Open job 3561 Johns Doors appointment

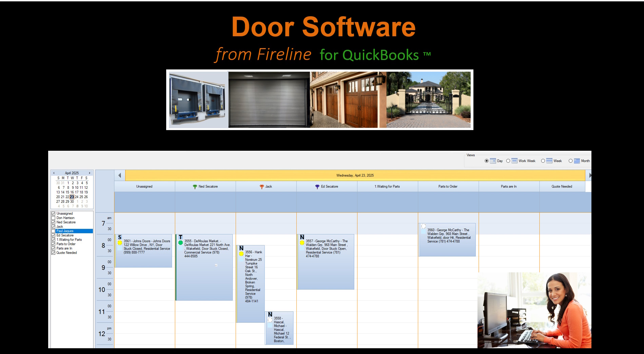point(143,251)
